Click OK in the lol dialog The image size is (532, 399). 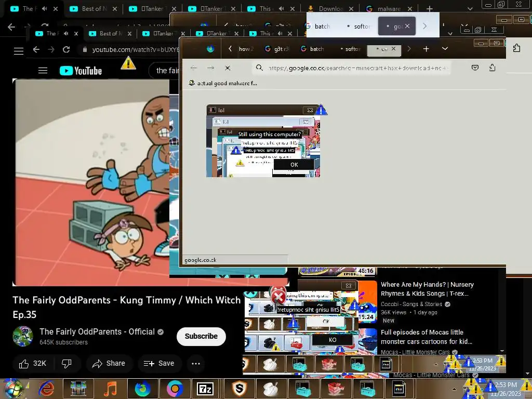coord(294,165)
